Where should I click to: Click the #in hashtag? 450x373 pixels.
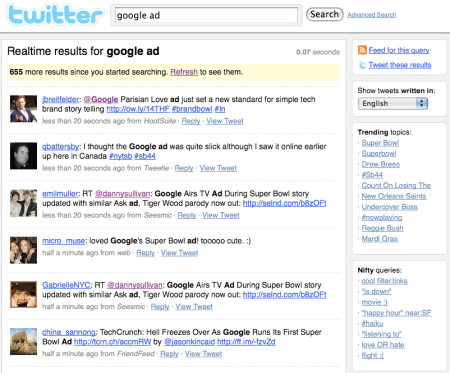pyautogui.click(x=220, y=109)
